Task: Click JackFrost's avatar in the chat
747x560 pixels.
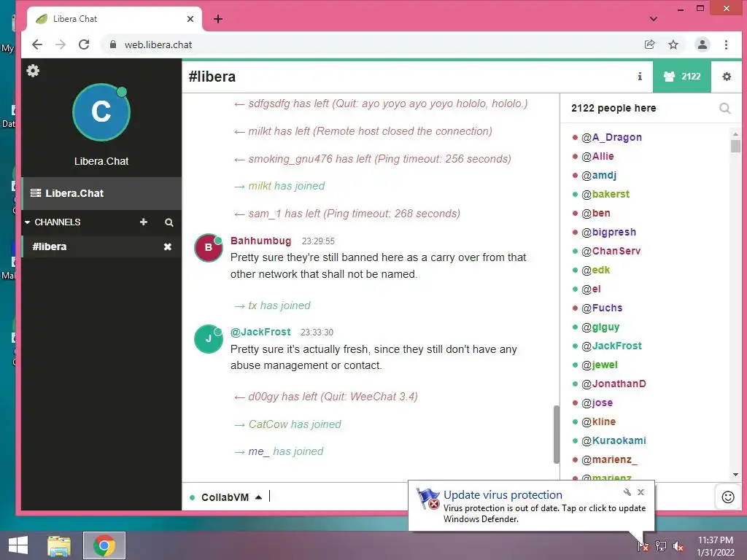Action: click(208, 339)
